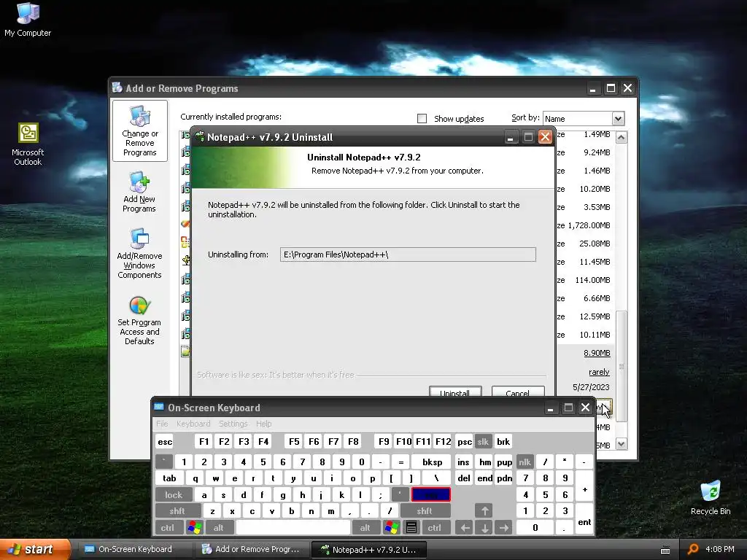The width and height of the screenshot is (747, 560).
Task: Click the numpad ent key
Action: tap(584, 519)
